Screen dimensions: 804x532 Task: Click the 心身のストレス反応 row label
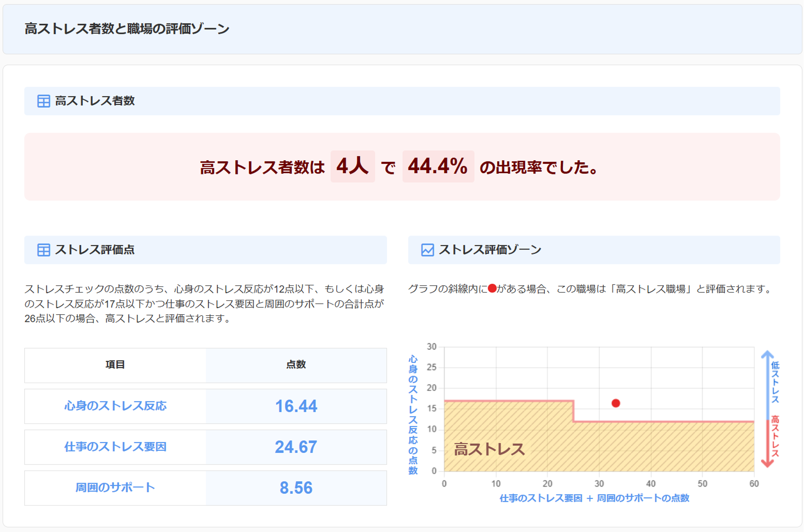115,406
